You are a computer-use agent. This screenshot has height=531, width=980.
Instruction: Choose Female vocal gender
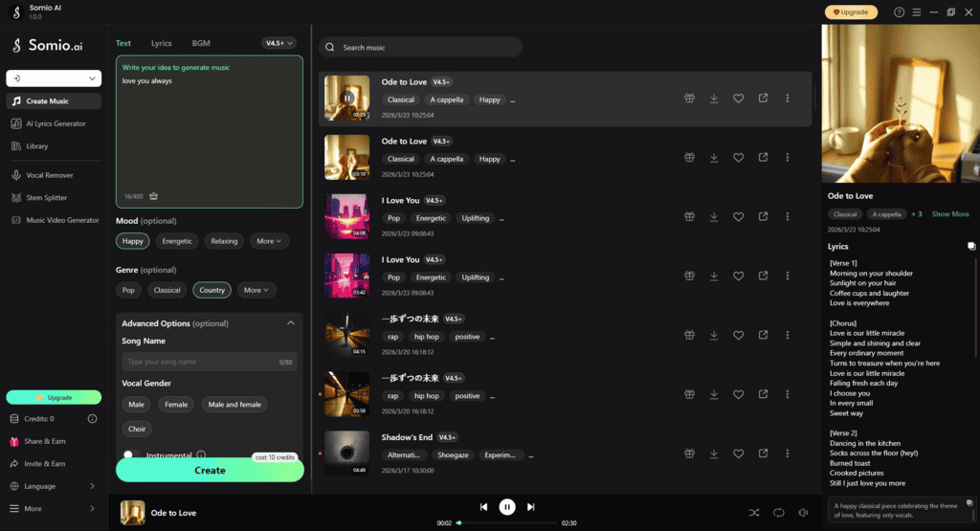(176, 404)
